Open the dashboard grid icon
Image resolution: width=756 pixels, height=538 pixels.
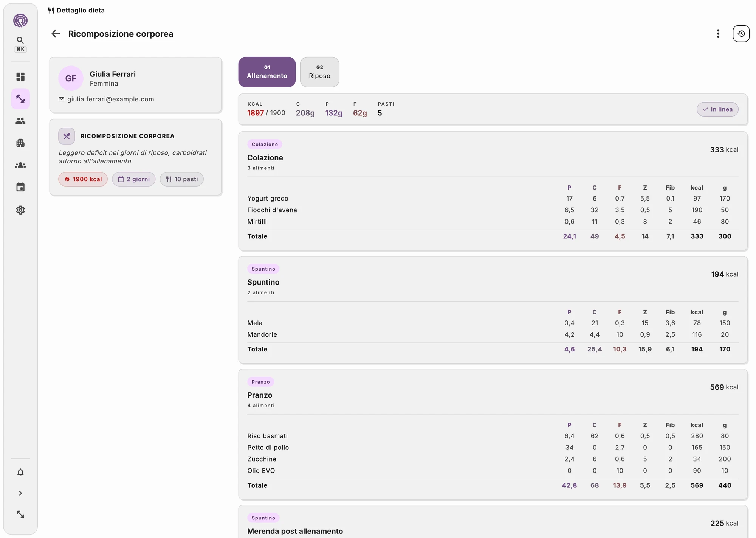click(20, 77)
